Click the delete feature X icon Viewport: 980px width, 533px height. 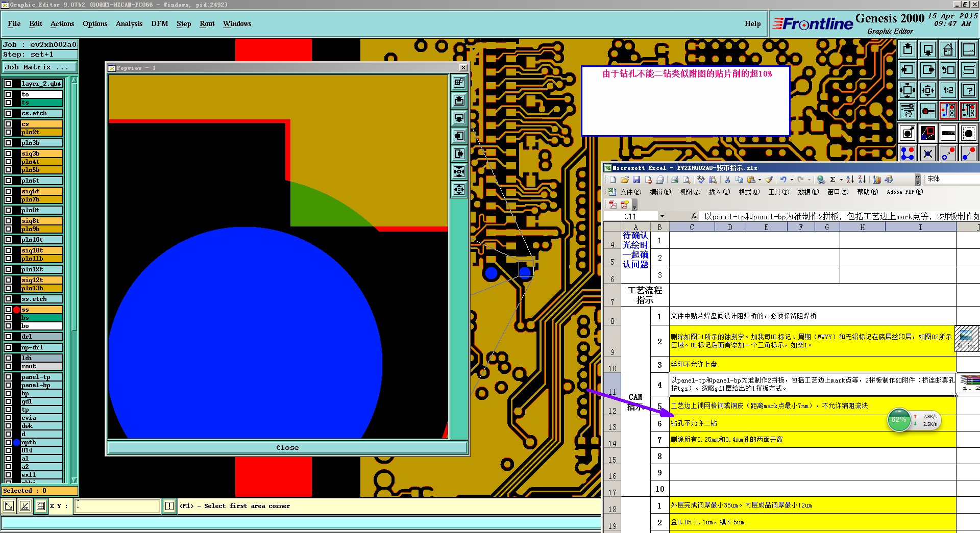[x=928, y=153]
